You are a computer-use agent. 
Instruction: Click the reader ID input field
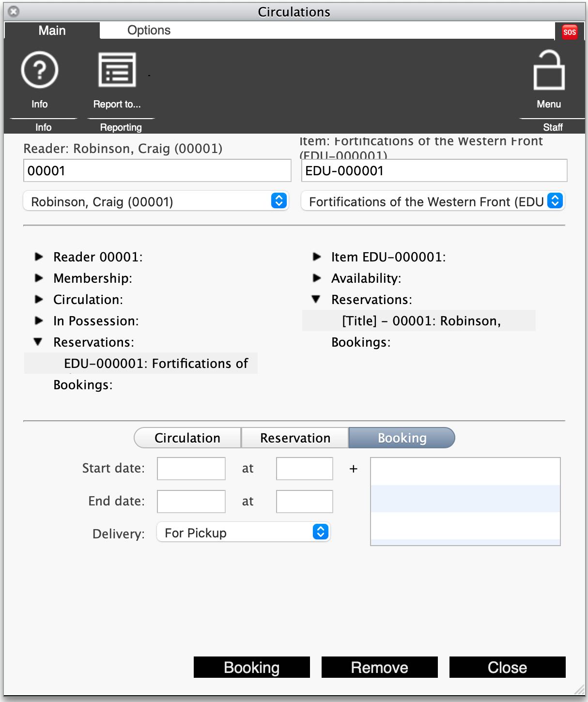pyautogui.click(x=157, y=170)
